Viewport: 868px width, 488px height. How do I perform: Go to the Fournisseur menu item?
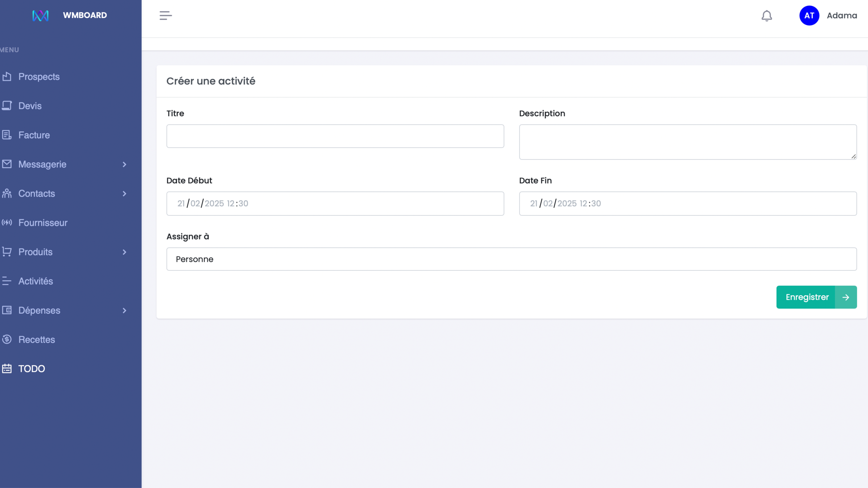43,223
